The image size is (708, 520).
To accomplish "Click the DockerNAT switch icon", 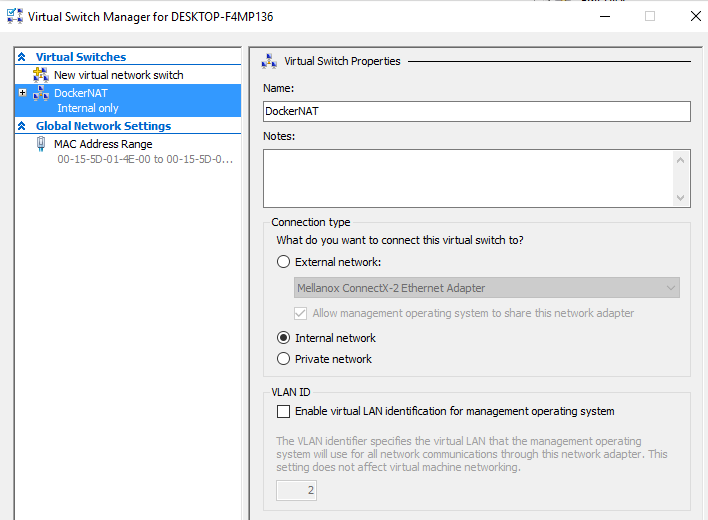I will coord(41,93).
